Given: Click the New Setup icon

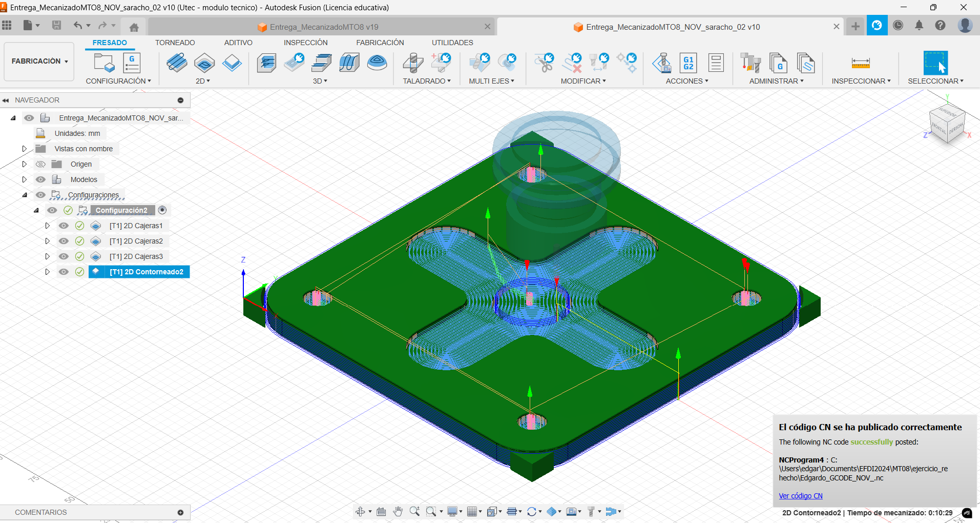Looking at the screenshot, I should 104,63.
